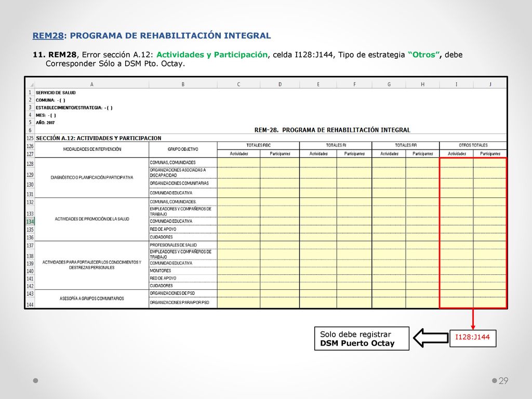Select column header J
This screenshot has height=399, width=532.
(490, 84)
